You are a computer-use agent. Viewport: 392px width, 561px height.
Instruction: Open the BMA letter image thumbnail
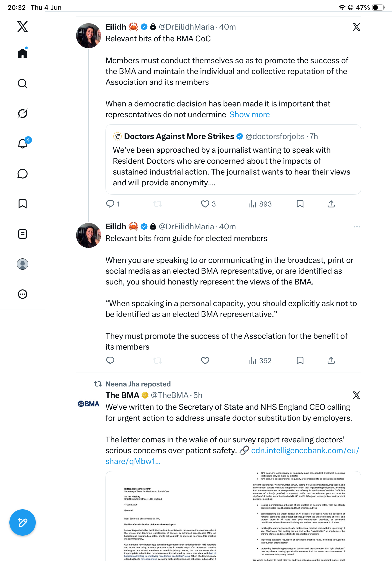coord(233,516)
